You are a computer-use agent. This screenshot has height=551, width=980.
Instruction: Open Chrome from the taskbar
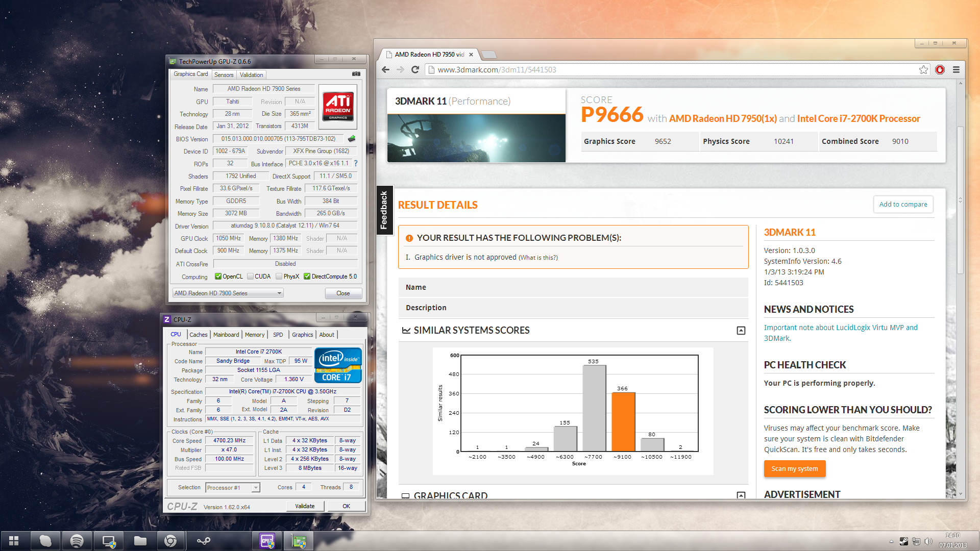[170, 541]
